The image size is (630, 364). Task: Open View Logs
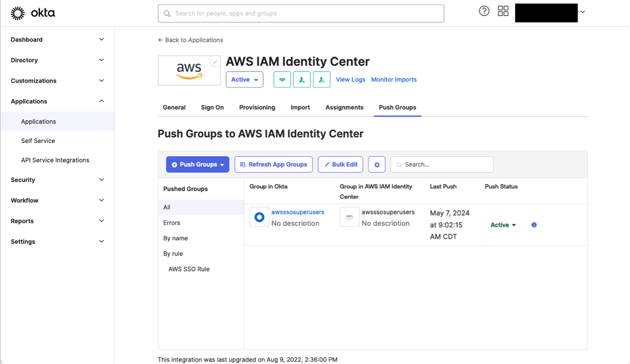pos(350,80)
